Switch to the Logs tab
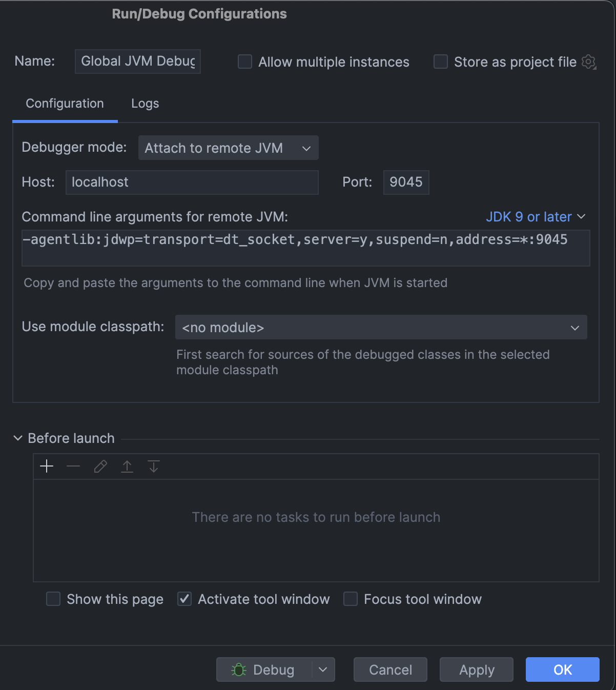The image size is (616, 690). coord(145,104)
